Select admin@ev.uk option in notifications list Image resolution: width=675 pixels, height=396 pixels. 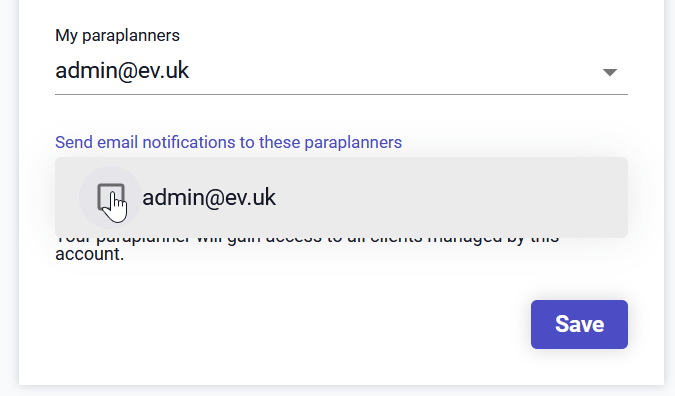coord(341,198)
